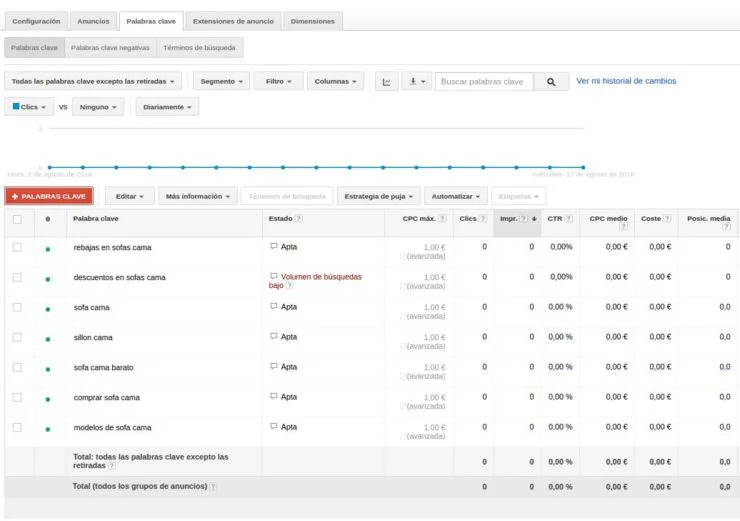
Task: Click the Buscar palabras clave search field
Action: pyautogui.click(x=485, y=82)
